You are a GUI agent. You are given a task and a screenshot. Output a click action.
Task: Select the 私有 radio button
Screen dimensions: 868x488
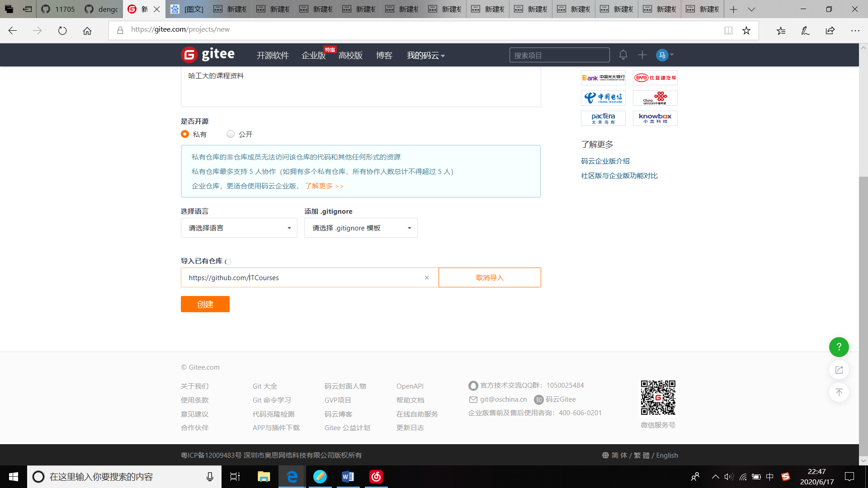pos(185,134)
